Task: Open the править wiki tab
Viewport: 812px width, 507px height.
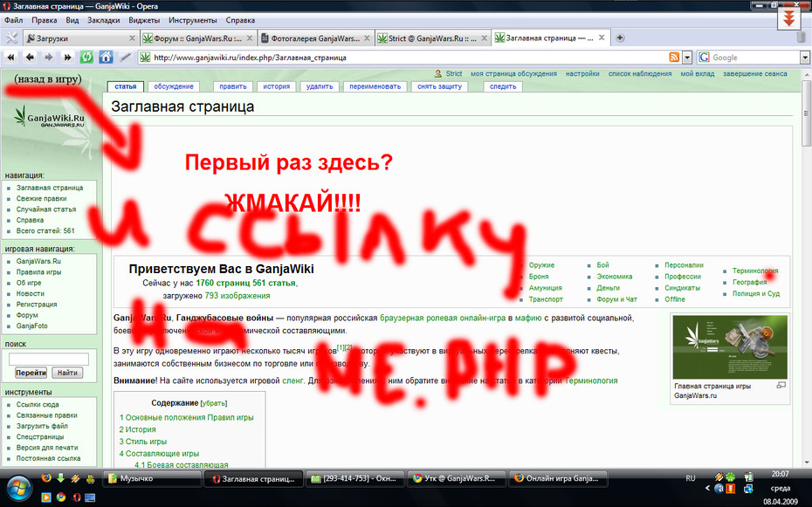Action: pos(232,86)
